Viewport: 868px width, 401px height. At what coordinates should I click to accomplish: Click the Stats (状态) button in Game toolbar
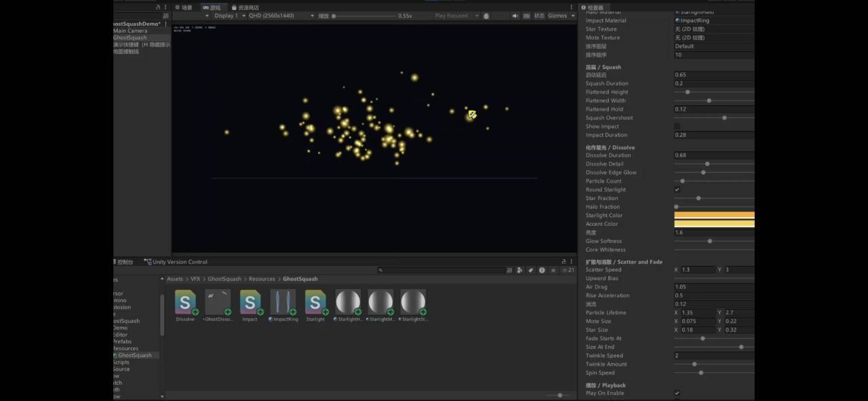coord(539,16)
